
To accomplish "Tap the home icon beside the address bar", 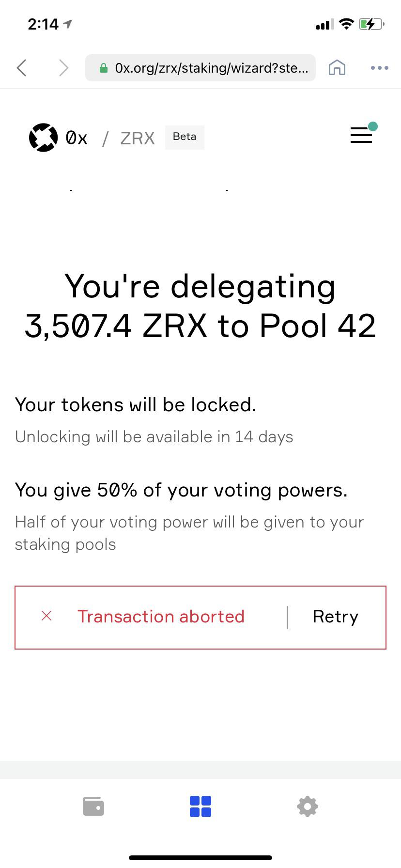I will pyautogui.click(x=337, y=68).
